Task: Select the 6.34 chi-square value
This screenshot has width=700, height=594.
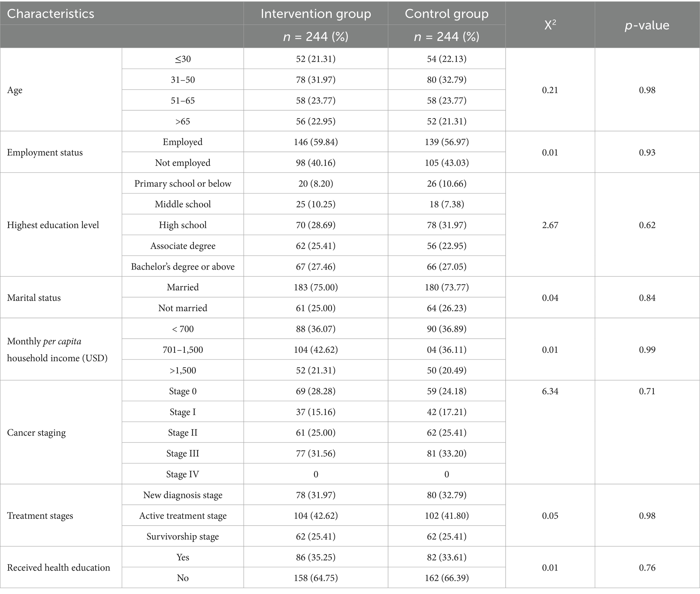Action: tap(550, 391)
